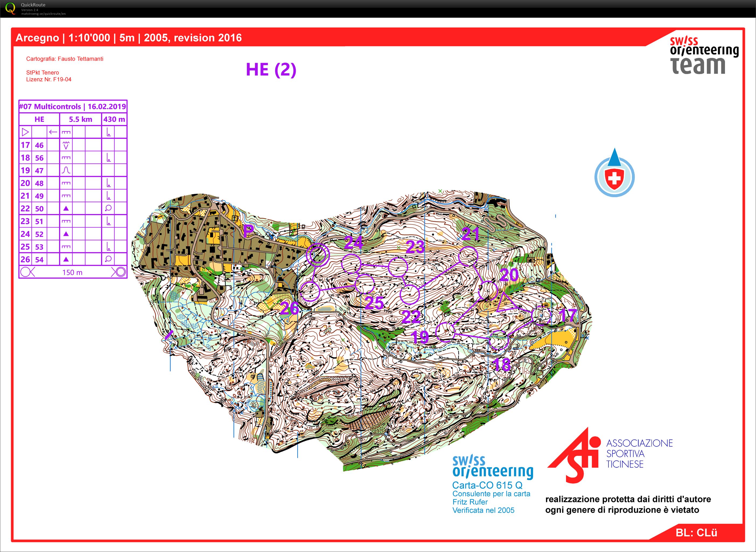The height and width of the screenshot is (552, 756).
Task: Open the matstroeng.se/quickroute/en link
Action: 43,14
